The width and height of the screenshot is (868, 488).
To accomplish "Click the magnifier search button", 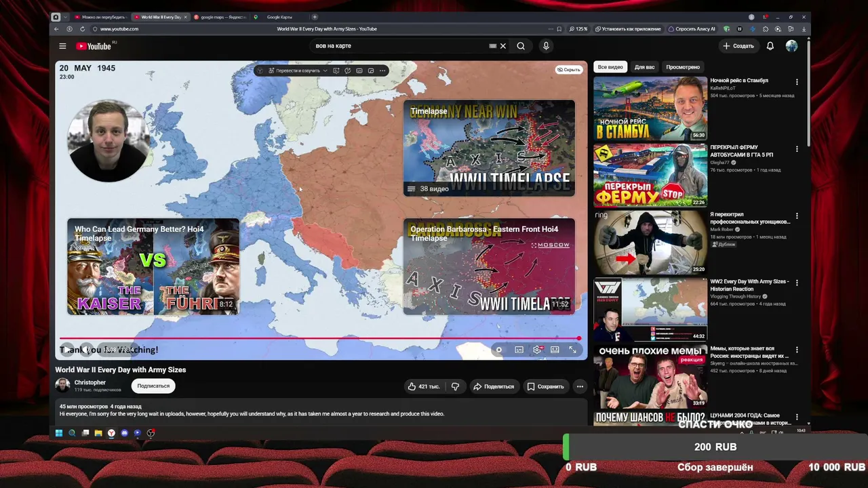I will point(521,46).
